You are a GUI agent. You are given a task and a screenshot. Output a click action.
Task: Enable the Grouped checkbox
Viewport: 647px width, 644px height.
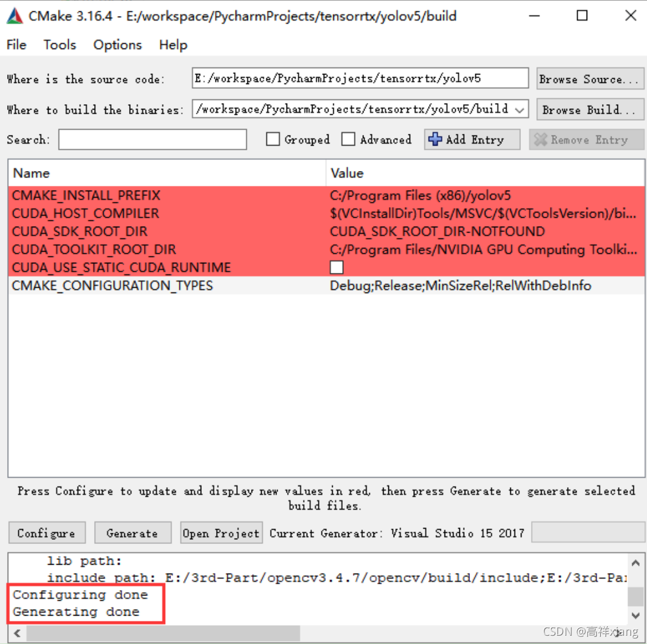click(273, 139)
